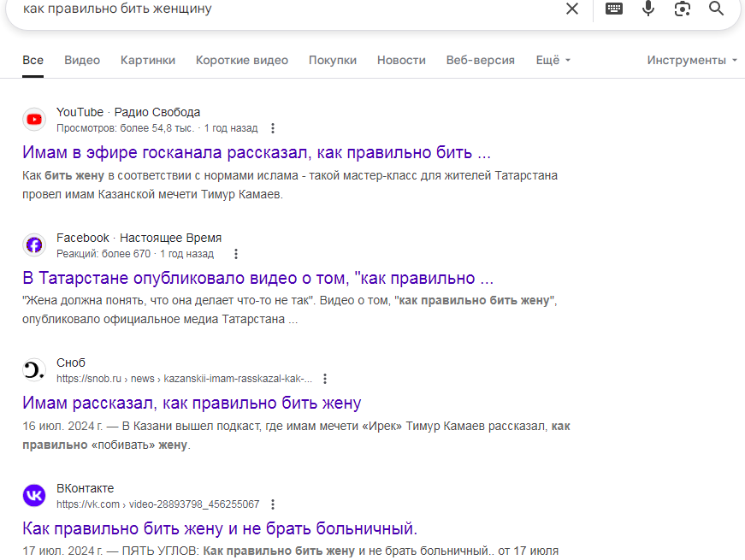The height and width of the screenshot is (560, 745).
Task: Open the Радио Свобода YouTube result title
Action: [x=257, y=152]
